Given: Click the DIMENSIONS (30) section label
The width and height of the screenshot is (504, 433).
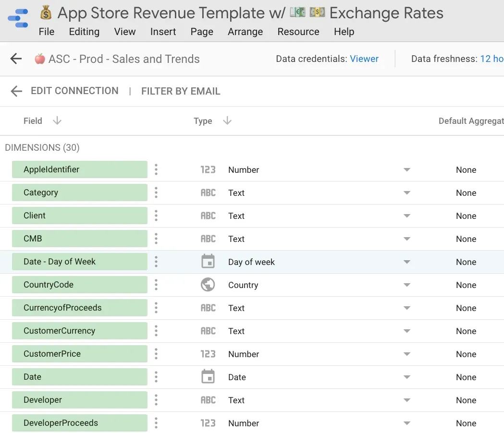Looking at the screenshot, I should pos(42,147).
